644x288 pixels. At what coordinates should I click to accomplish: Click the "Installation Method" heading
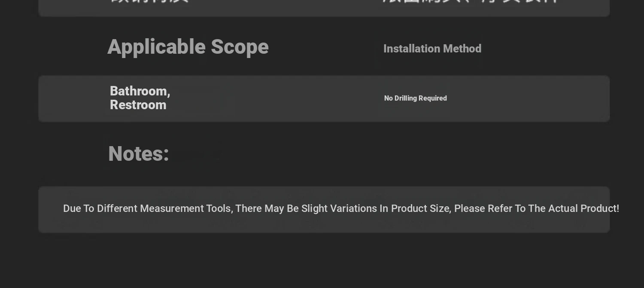(432, 49)
